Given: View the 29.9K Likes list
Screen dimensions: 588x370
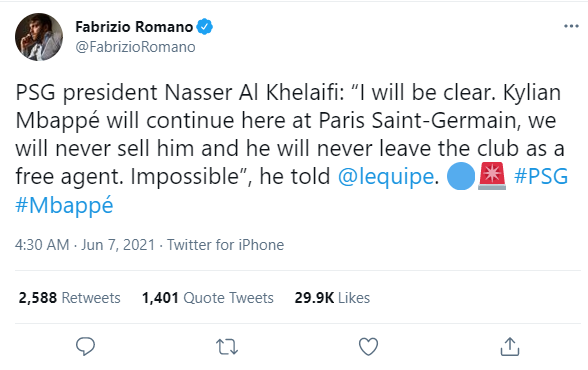Looking at the screenshot, I should (x=332, y=298).
